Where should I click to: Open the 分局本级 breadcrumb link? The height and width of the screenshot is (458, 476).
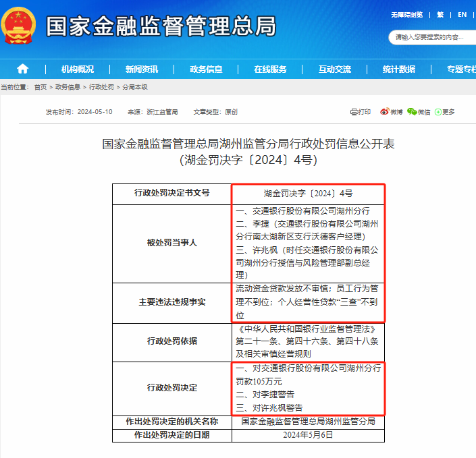(x=134, y=87)
